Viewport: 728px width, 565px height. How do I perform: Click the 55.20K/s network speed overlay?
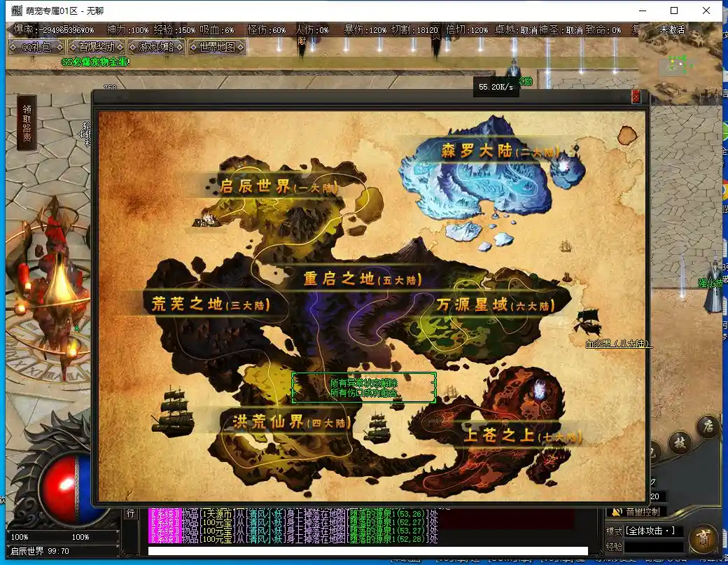click(496, 87)
